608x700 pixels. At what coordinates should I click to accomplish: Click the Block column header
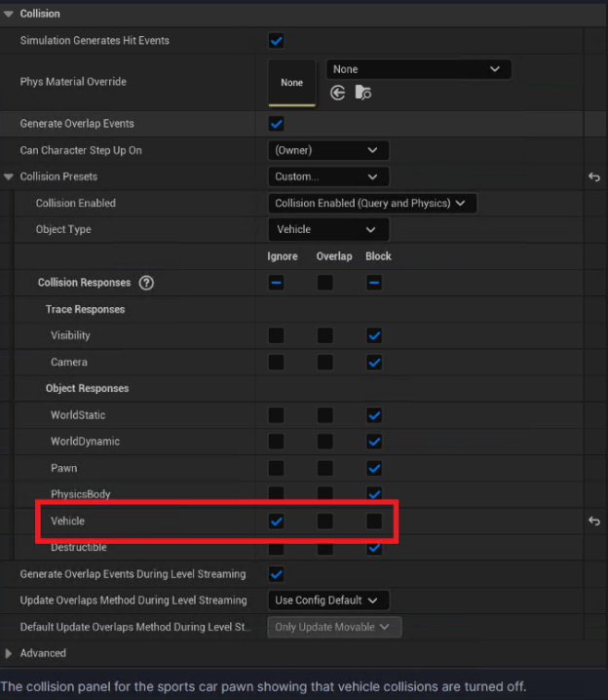378,256
